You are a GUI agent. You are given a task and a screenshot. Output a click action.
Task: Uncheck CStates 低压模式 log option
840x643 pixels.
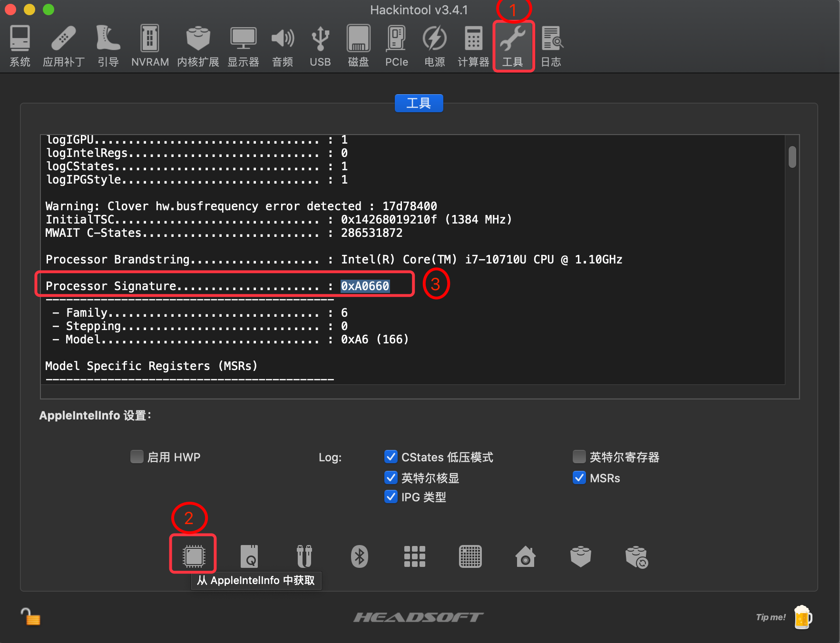[391, 457]
